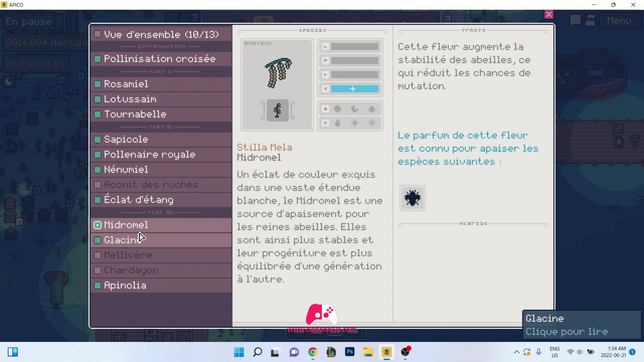The height and width of the screenshot is (362, 644).
Task: Open the notification badge showing 1
Action: coord(632,352)
